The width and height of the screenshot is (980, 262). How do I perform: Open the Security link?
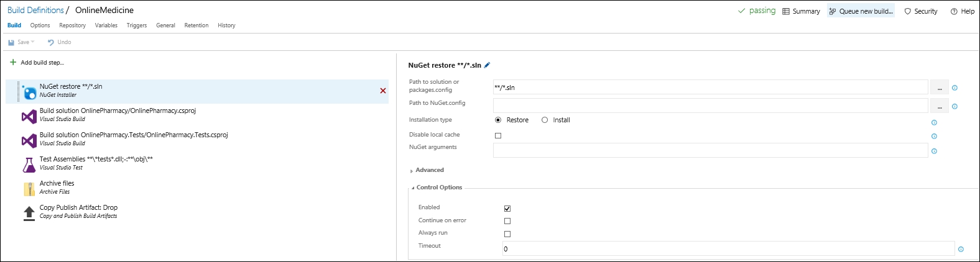pos(925,11)
